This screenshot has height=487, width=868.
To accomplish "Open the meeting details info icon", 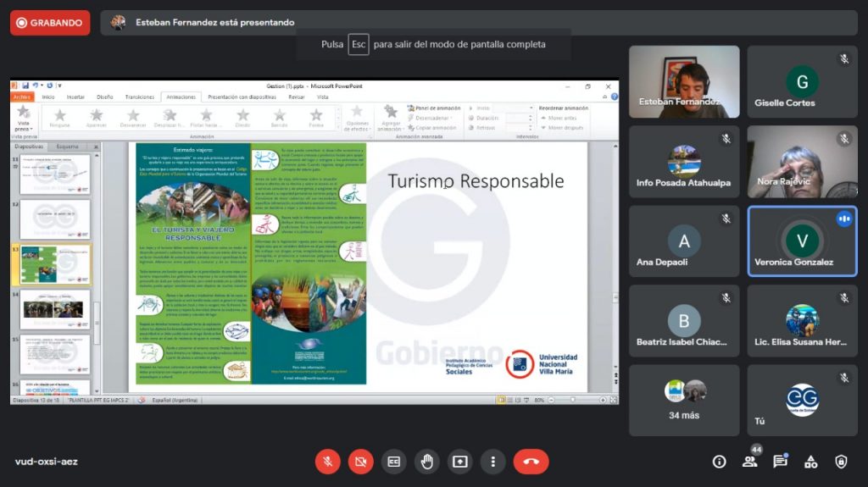I will pos(719,462).
